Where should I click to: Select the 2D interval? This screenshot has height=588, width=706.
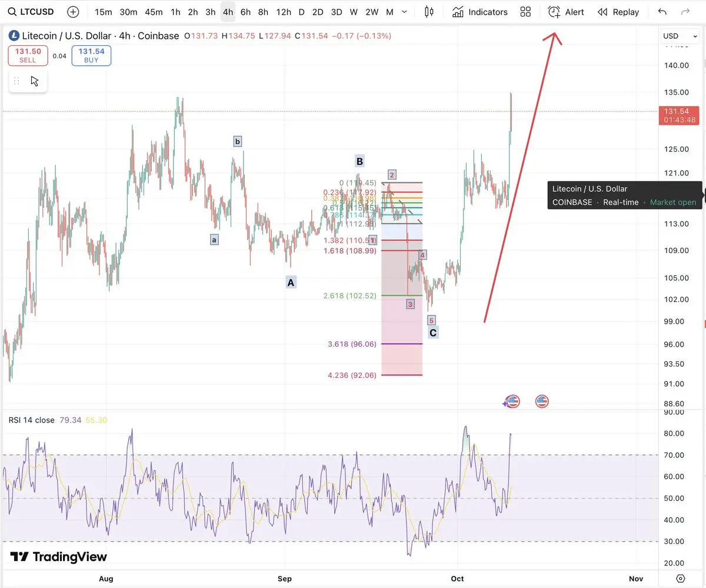[318, 12]
